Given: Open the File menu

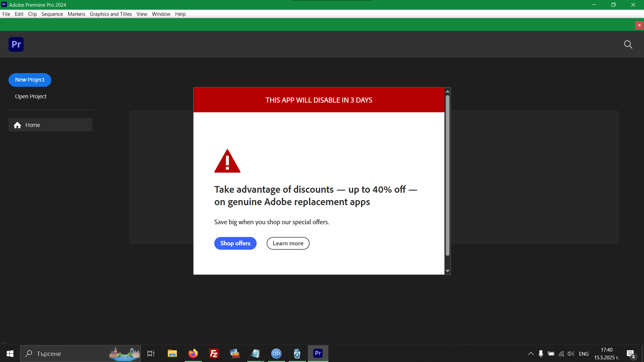Looking at the screenshot, I should [6, 14].
